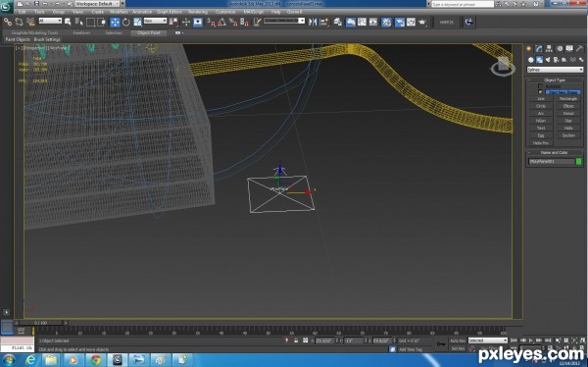This screenshot has width=588, height=367.
Task: Click the Align tool icon
Action: pyautogui.click(x=324, y=23)
